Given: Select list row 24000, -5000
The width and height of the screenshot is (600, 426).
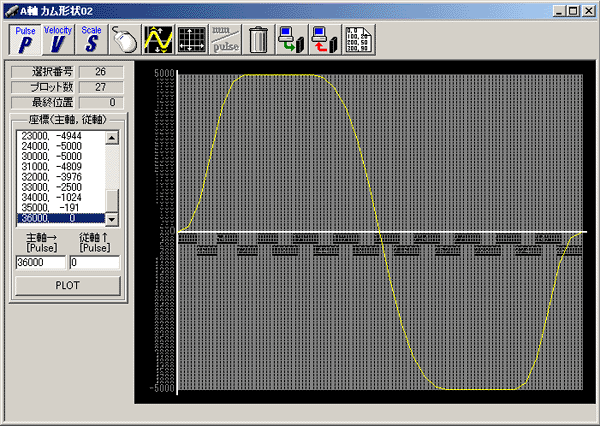Looking at the screenshot, I should point(61,146).
